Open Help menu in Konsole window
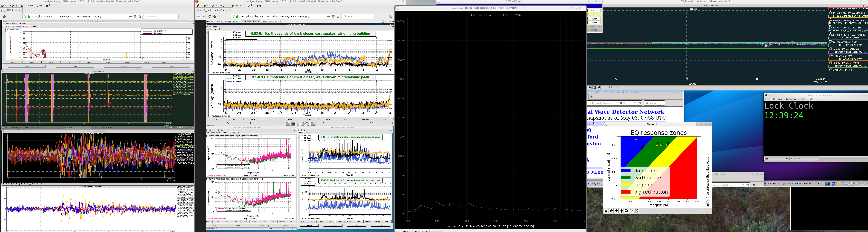The width and height of the screenshot is (868, 232). tap(811, 99)
